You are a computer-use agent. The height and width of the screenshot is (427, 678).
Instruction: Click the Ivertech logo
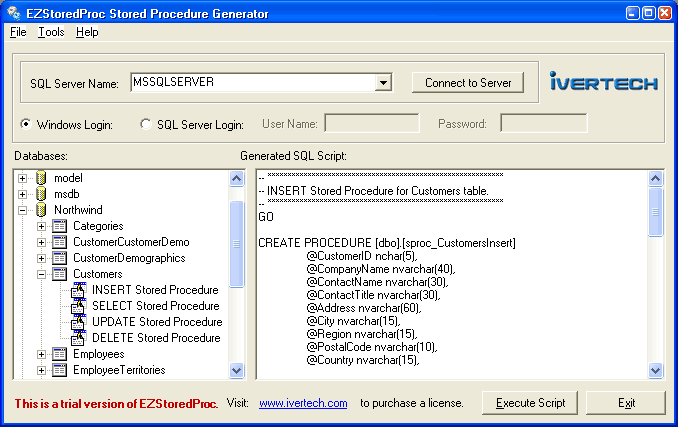604,81
